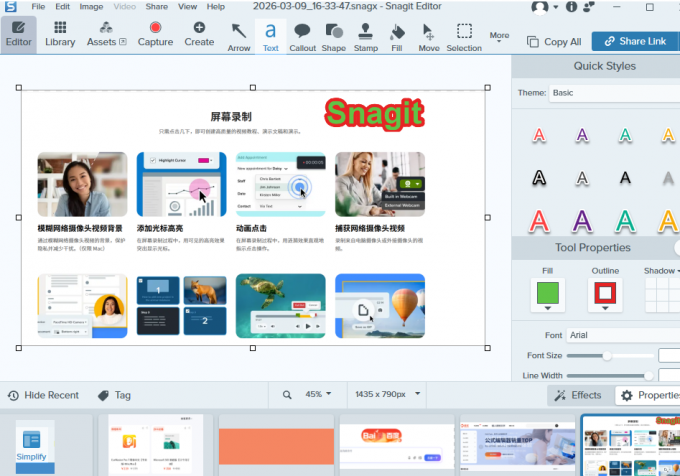Viewport: 680px width, 476px height.
Task: Select the Selection tool
Action: point(464,37)
